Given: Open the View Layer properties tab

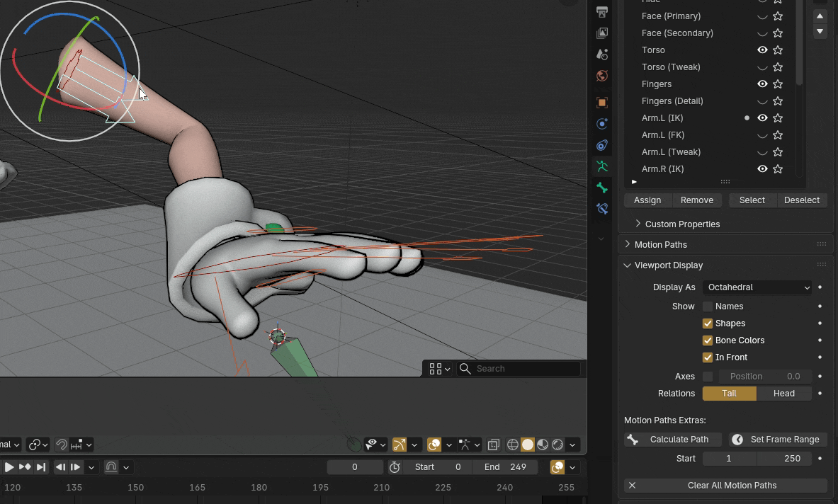Looking at the screenshot, I should [602, 33].
